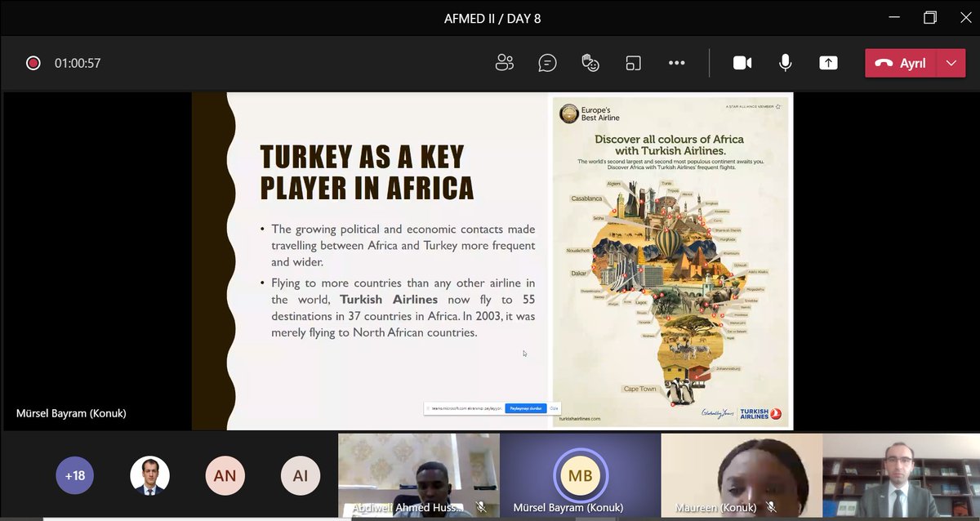Click the recording indicator icon
The width and height of the screenshot is (980, 521).
(33, 63)
